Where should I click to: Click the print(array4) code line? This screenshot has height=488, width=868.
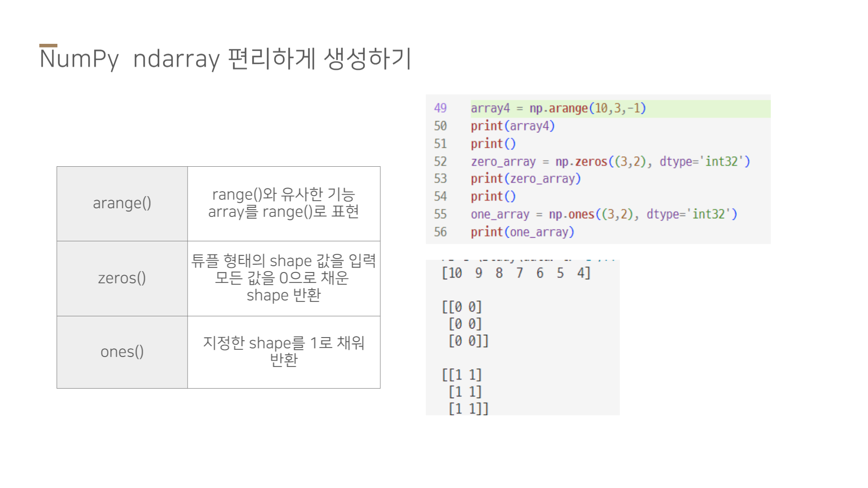513,126
